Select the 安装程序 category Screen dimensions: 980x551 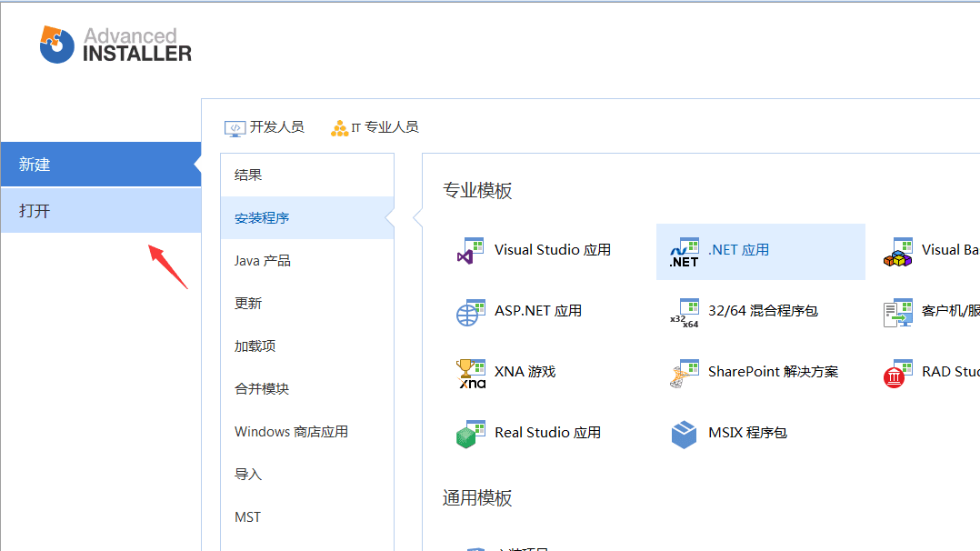coord(307,217)
